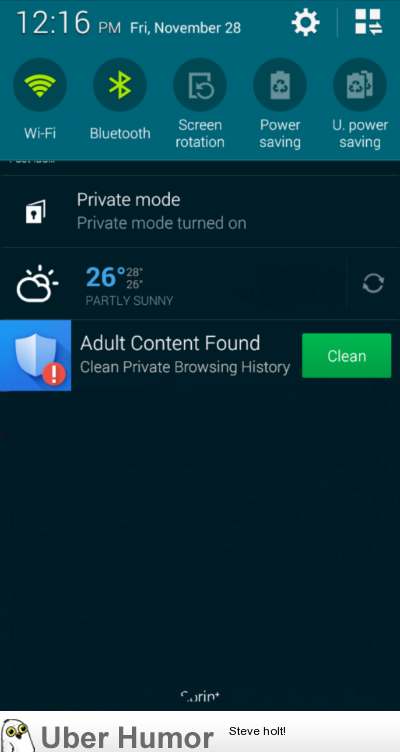This screenshot has width=400, height=752.
Task: Tap the green Clean button
Action: [x=346, y=355]
